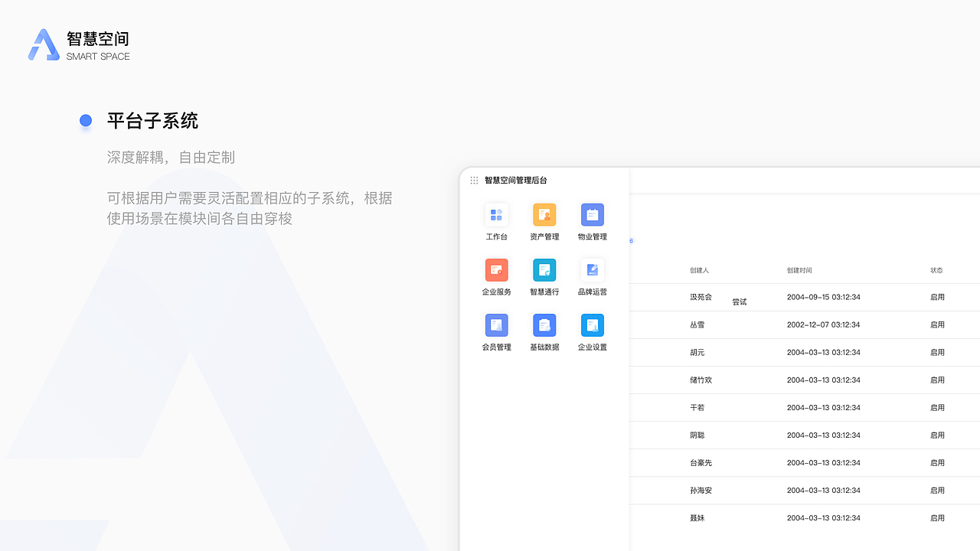The width and height of the screenshot is (980, 551).
Task: Toggle the 启用 status on 聂妹's row
Action: coord(937,518)
